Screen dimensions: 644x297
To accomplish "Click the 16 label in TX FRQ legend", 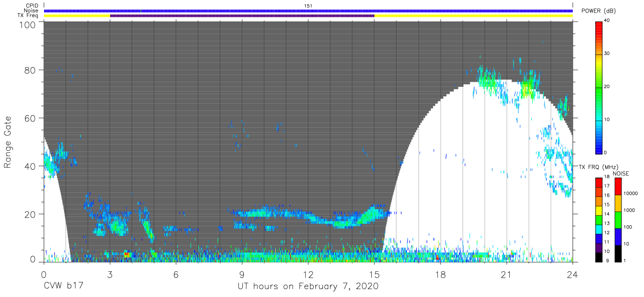I will tap(607, 196).
